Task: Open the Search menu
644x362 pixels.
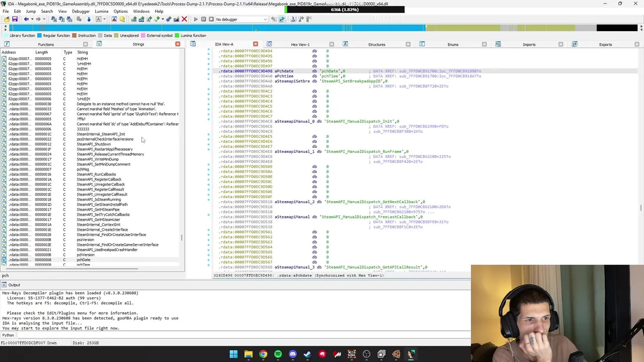Action: tap(47, 11)
